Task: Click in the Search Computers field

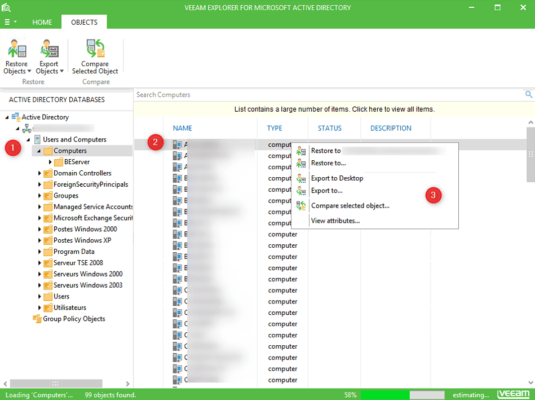Action: point(329,95)
